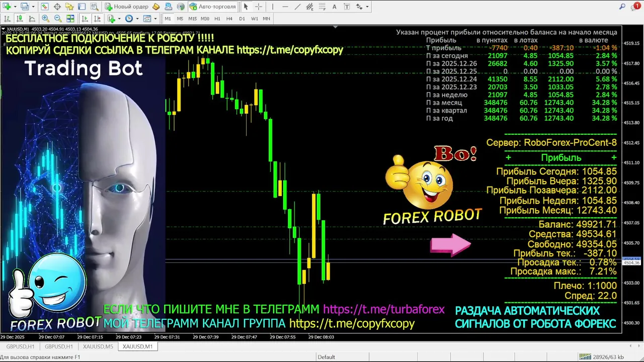Select the M30 timeframe
Image resolution: width=644 pixels, height=362 pixels.
(205, 19)
